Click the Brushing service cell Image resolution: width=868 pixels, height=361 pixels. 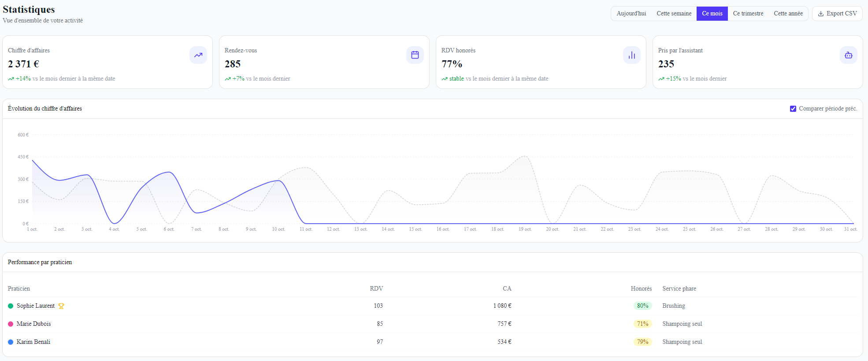click(x=674, y=306)
